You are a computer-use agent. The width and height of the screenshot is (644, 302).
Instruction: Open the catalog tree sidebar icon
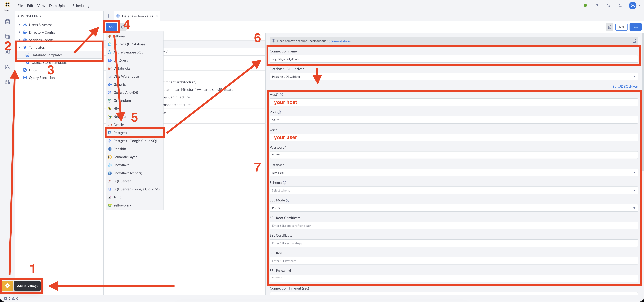[x=8, y=37]
